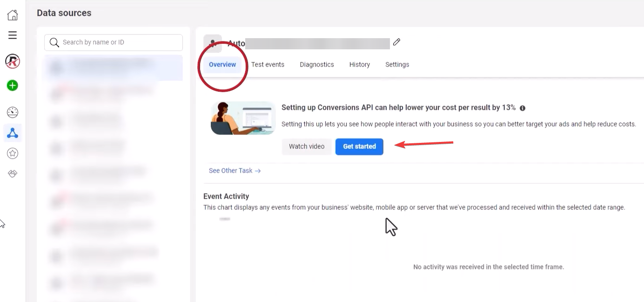644x302 pixels.
Task: Open the Overview gauge icon in sidebar
Action: click(x=13, y=112)
